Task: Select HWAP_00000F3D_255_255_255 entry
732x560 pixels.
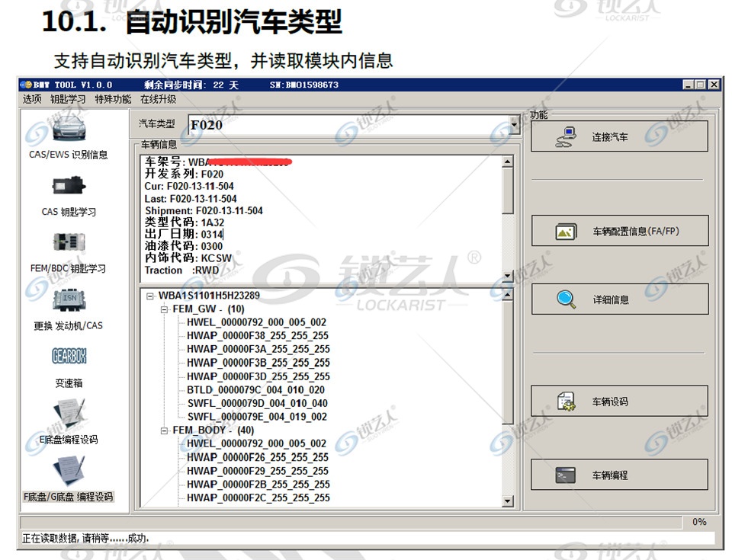Action: [258, 376]
